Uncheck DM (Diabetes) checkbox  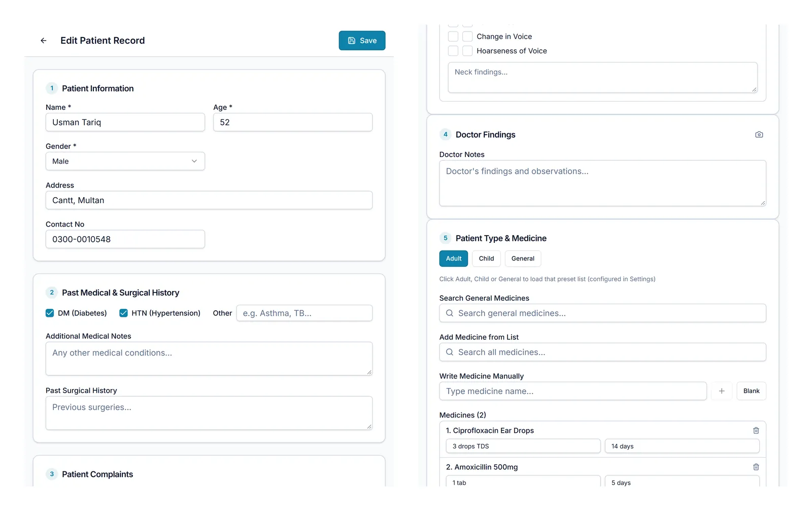pyautogui.click(x=50, y=313)
